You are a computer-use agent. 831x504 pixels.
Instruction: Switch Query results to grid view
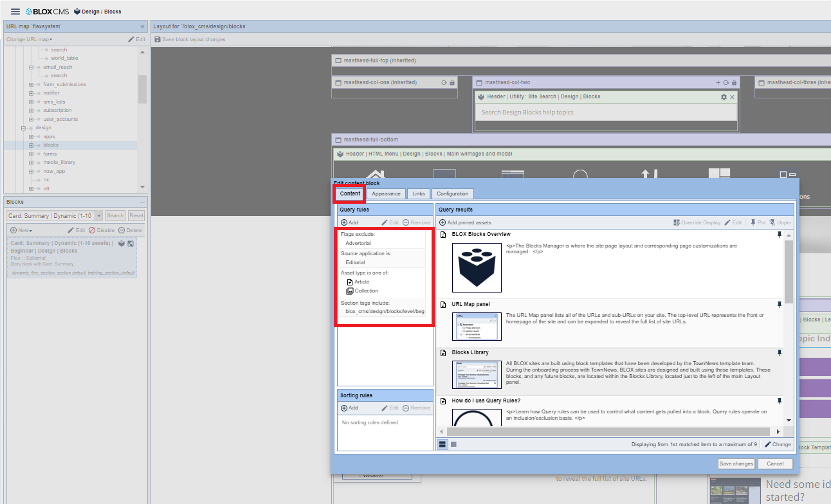click(453, 444)
